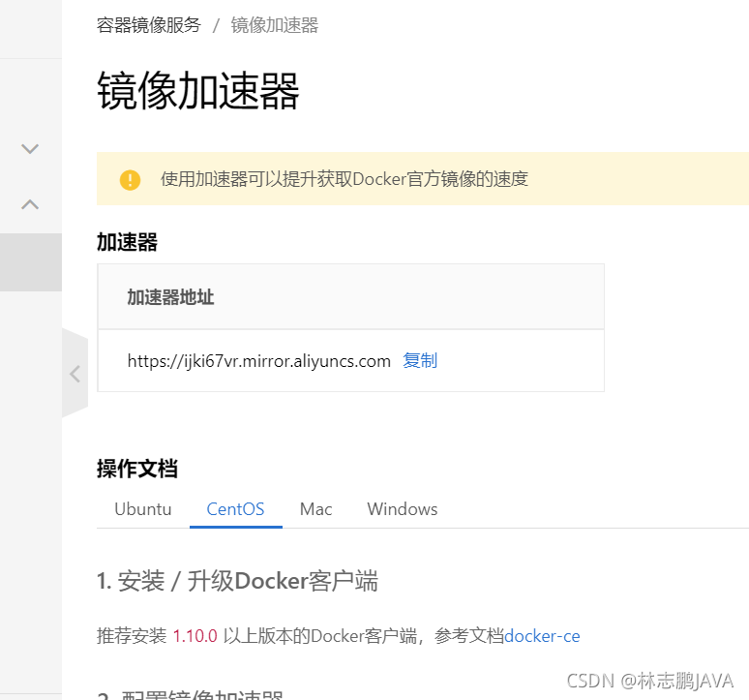Switch to the Windows tab
Screen dimensions: 749x700
(x=403, y=509)
